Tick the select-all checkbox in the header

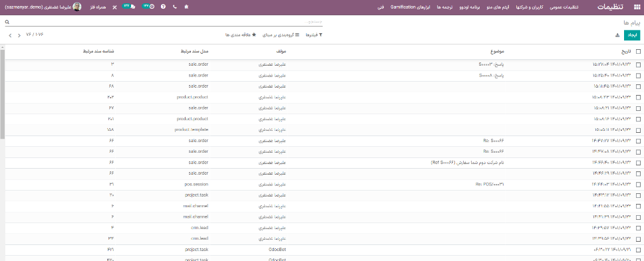[x=638, y=52]
